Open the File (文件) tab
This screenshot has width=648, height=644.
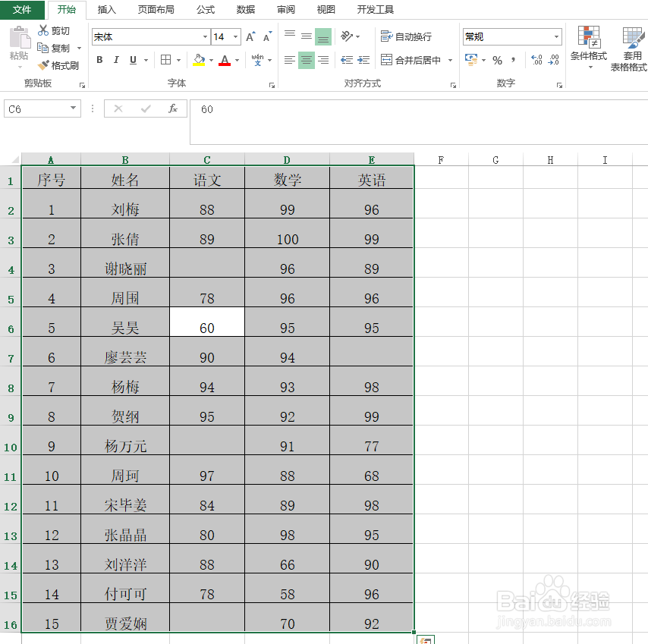tap(22, 10)
